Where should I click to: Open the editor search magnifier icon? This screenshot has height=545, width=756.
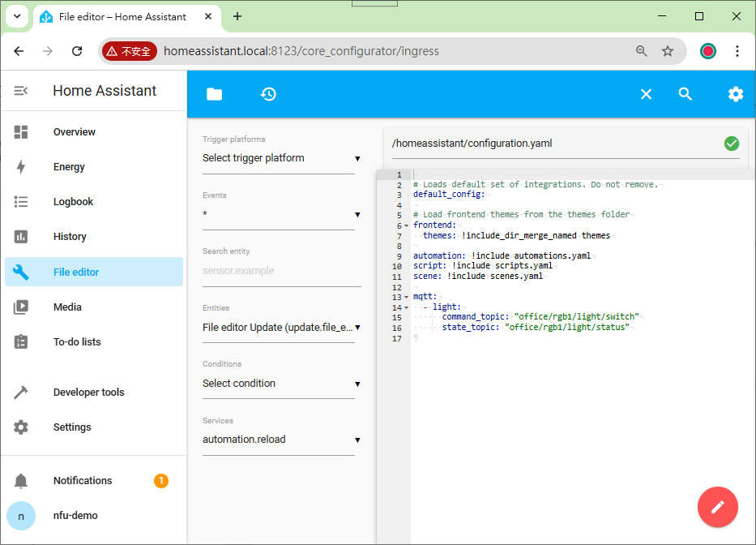point(686,94)
